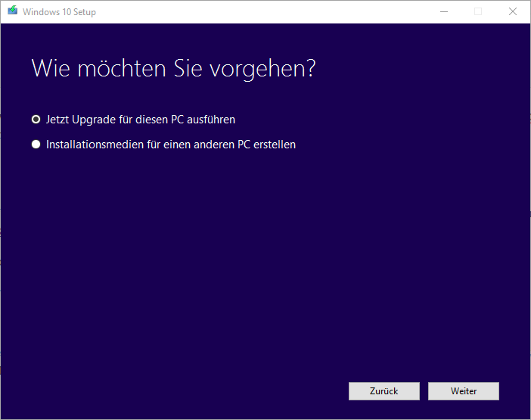531x420 pixels.
Task: Click the Windows 10 Setup title bar icon
Action: (13, 11)
